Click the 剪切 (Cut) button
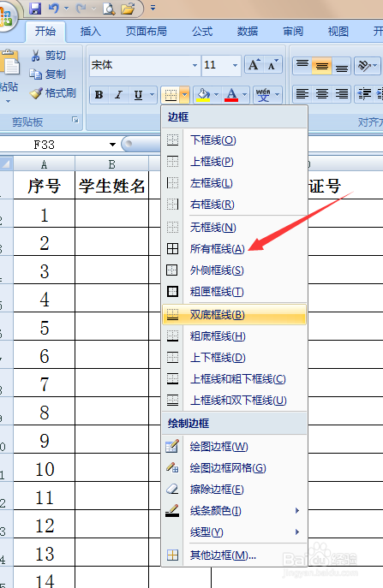Viewport: 383px width, 588px height. pyautogui.click(x=49, y=56)
